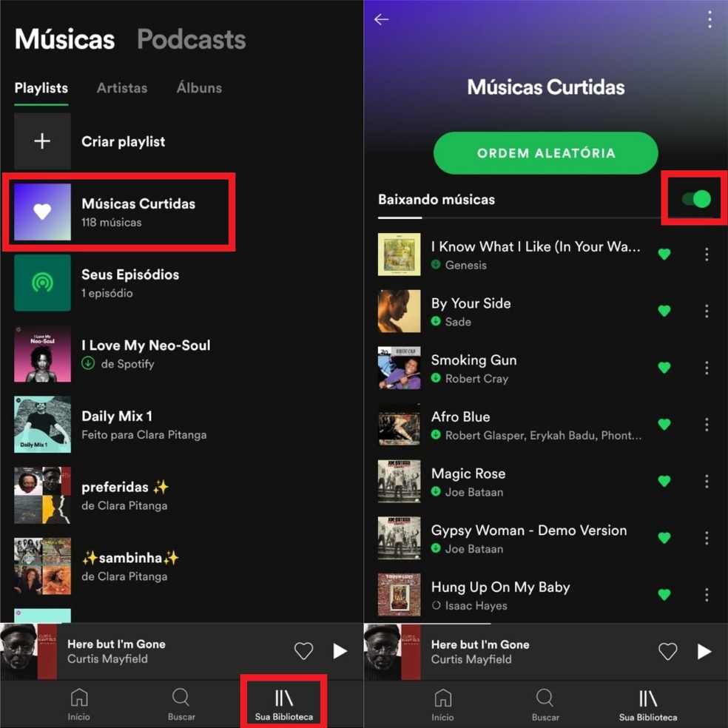Tap the back arrow in Músicas Curtidas
Screen dimensions: 728x728
pos(381,19)
